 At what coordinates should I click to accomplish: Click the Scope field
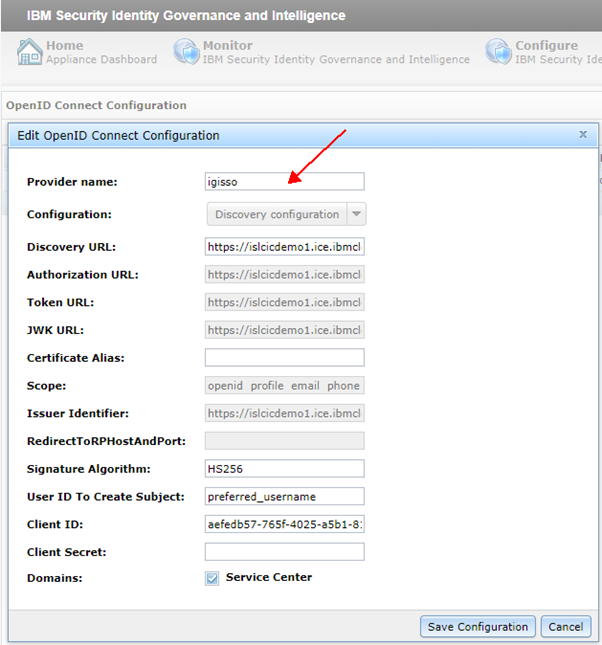285,385
